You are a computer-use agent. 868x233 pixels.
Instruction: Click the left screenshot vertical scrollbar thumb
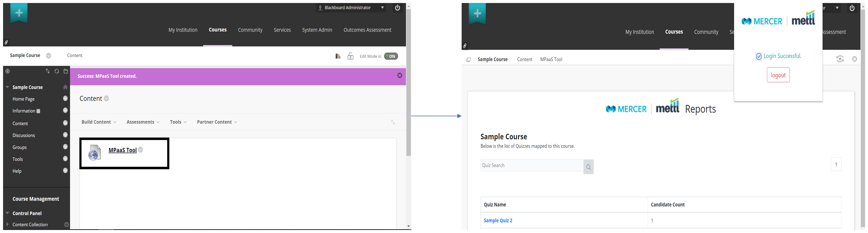point(408,83)
